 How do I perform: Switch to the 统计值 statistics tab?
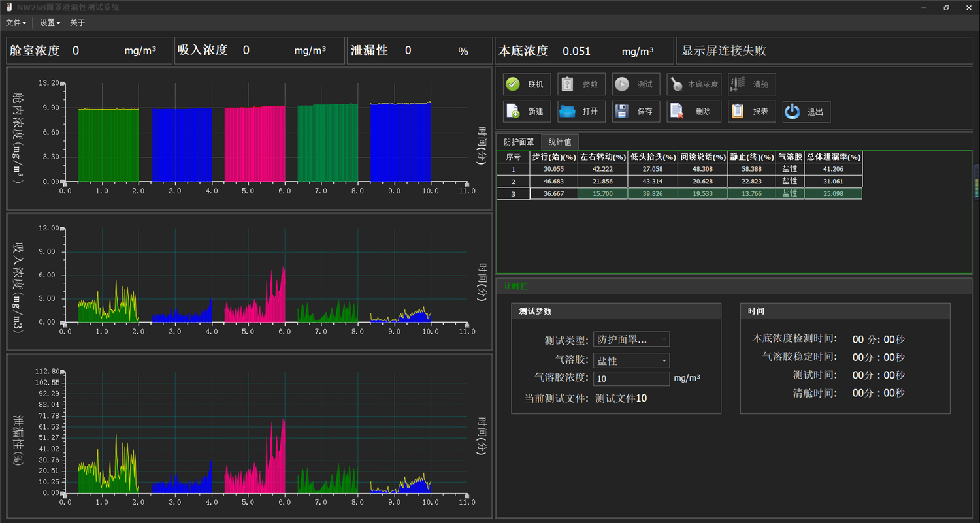560,142
